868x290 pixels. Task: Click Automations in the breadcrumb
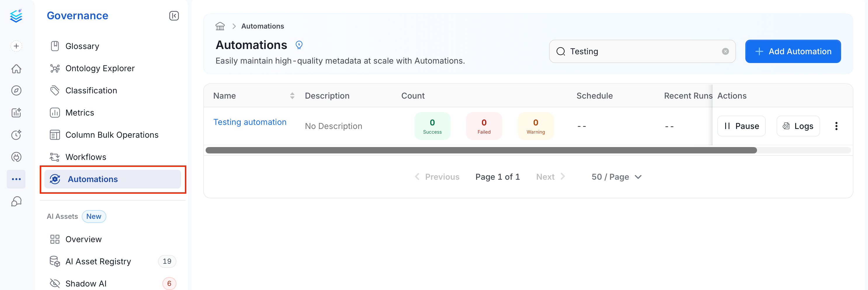(263, 26)
